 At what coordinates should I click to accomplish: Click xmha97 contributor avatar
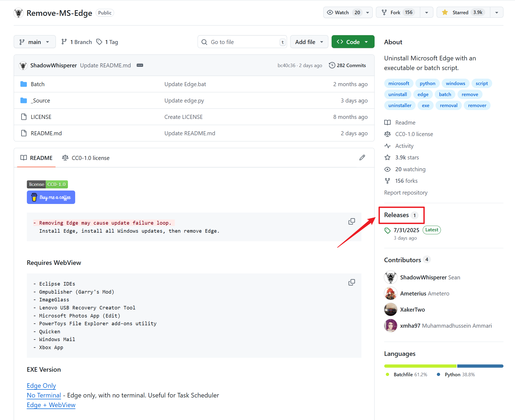click(391, 326)
